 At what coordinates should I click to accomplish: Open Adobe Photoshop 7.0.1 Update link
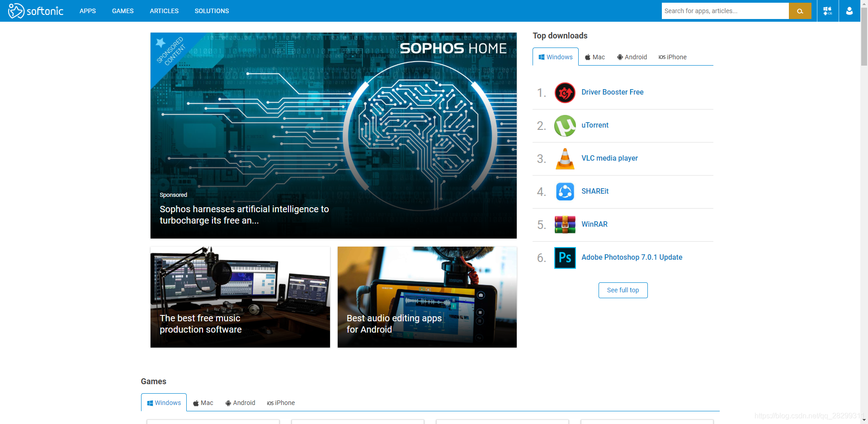[632, 257]
